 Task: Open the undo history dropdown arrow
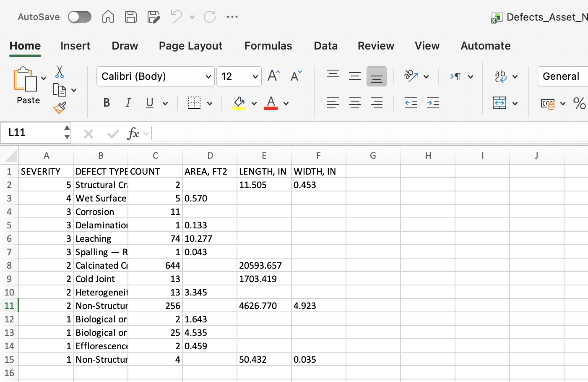pos(192,17)
